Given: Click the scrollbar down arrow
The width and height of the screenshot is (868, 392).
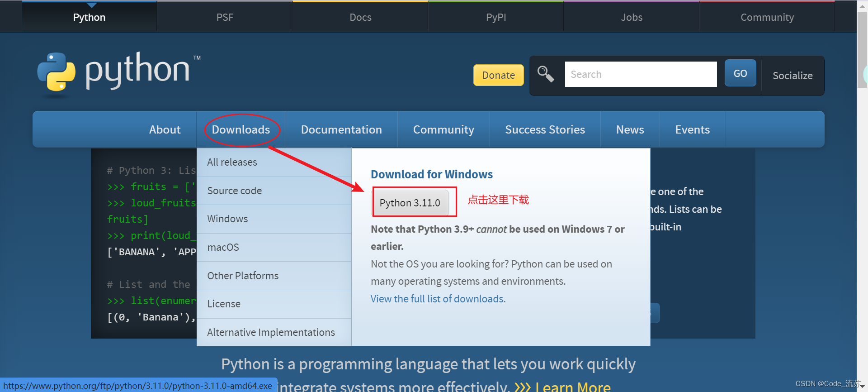Looking at the screenshot, I should click(863, 387).
